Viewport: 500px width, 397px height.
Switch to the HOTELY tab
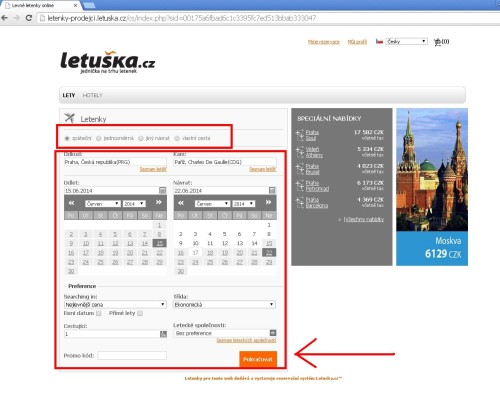click(92, 95)
